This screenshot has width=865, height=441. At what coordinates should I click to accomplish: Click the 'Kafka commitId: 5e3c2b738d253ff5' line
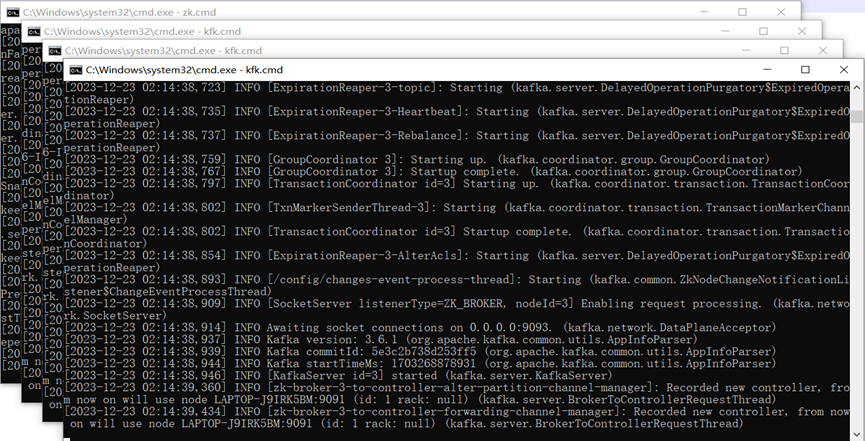(x=420, y=352)
